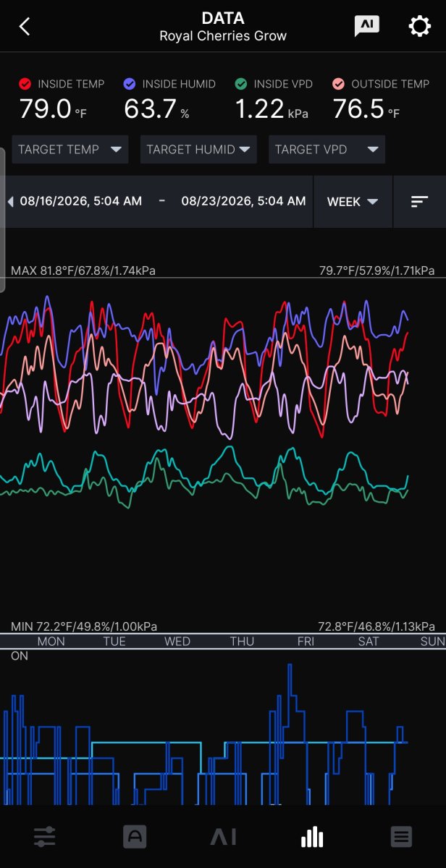The width and height of the screenshot is (446, 868).
Task: Step to the previous date range
Action: 10,202
